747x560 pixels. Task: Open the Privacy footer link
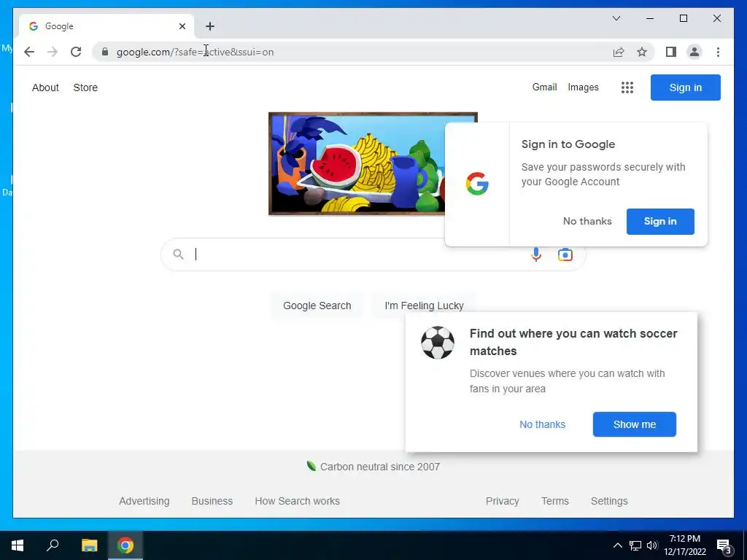[x=502, y=501]
